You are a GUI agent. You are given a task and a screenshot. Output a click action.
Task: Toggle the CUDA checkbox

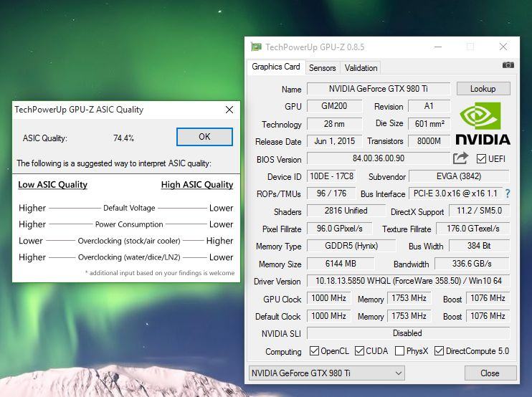coord(359,351)
